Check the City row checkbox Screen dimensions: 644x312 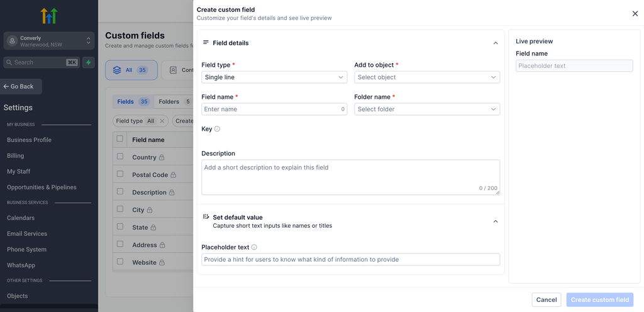pyautogui.click(x=120, y=209)
